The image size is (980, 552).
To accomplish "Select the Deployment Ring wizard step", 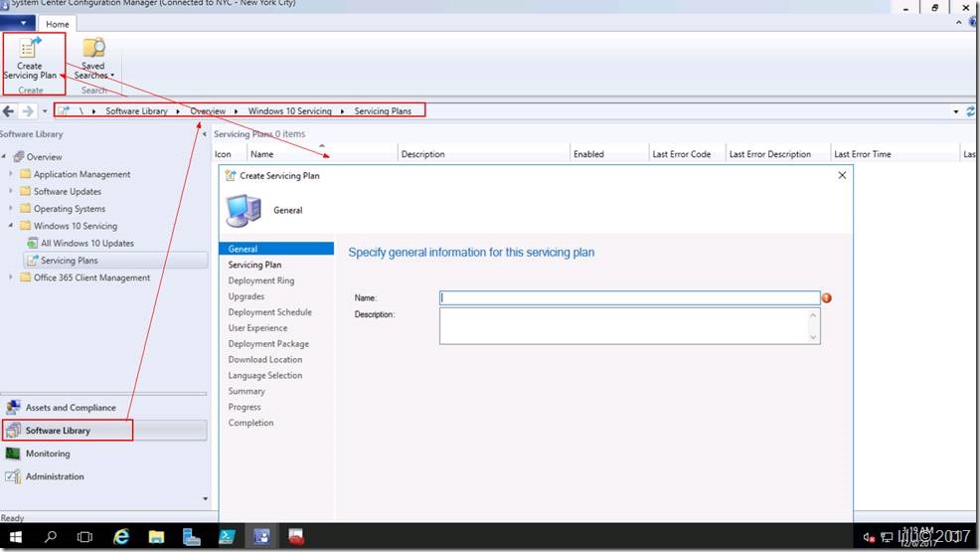I will point(261,280).
